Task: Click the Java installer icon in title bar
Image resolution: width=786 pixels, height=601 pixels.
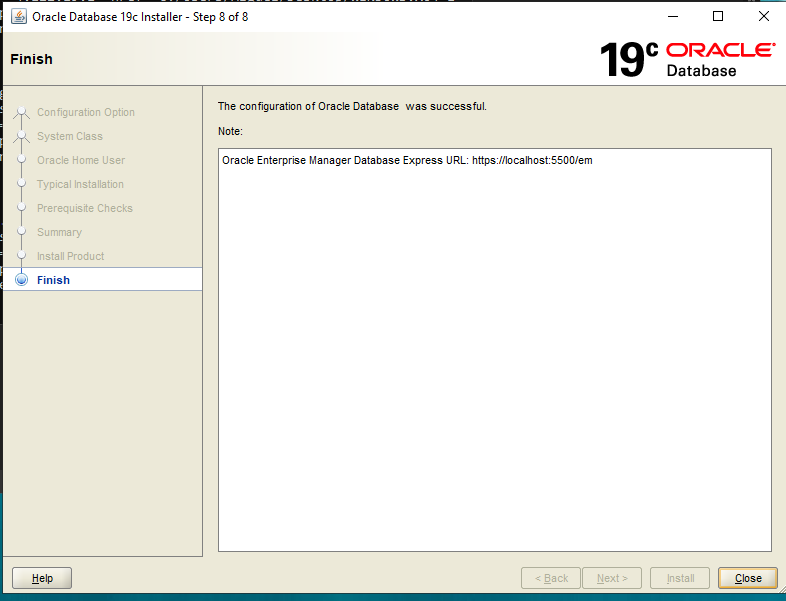Action: pyautogui.click(x=19, y=17)
